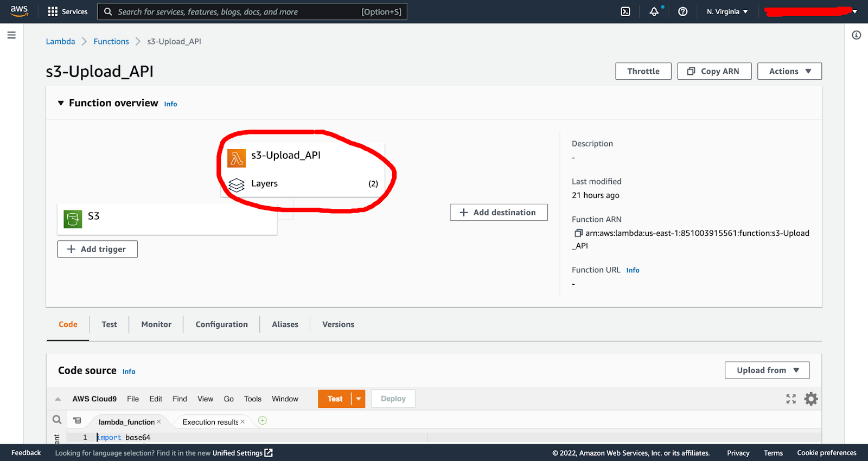Viewport: 868px width, 461px height.
Task: Click the Feedback link in footer
Action: [x=26, y=453]
